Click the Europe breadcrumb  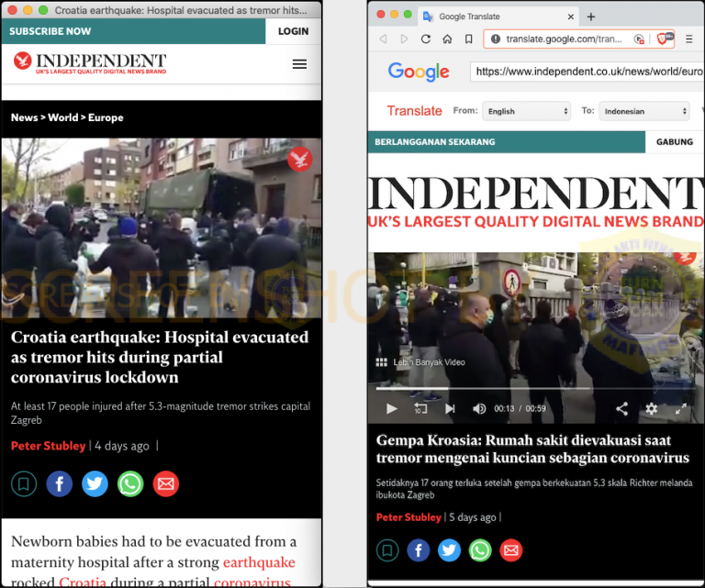pyautogui.click(x=106, y=117)
